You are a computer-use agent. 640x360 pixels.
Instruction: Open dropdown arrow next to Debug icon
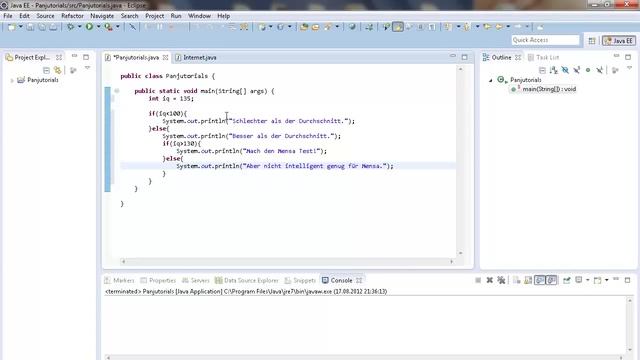pyautogui.click(x=79, y=27)
